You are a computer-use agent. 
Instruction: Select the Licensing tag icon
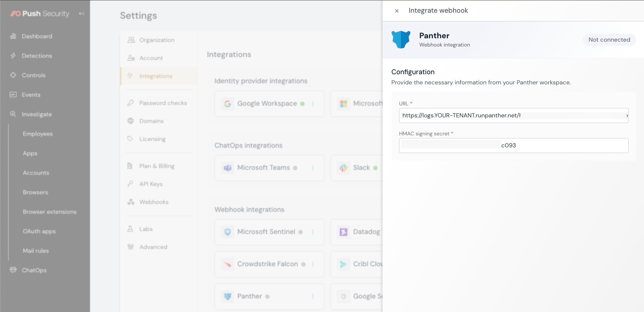point(130,139)
